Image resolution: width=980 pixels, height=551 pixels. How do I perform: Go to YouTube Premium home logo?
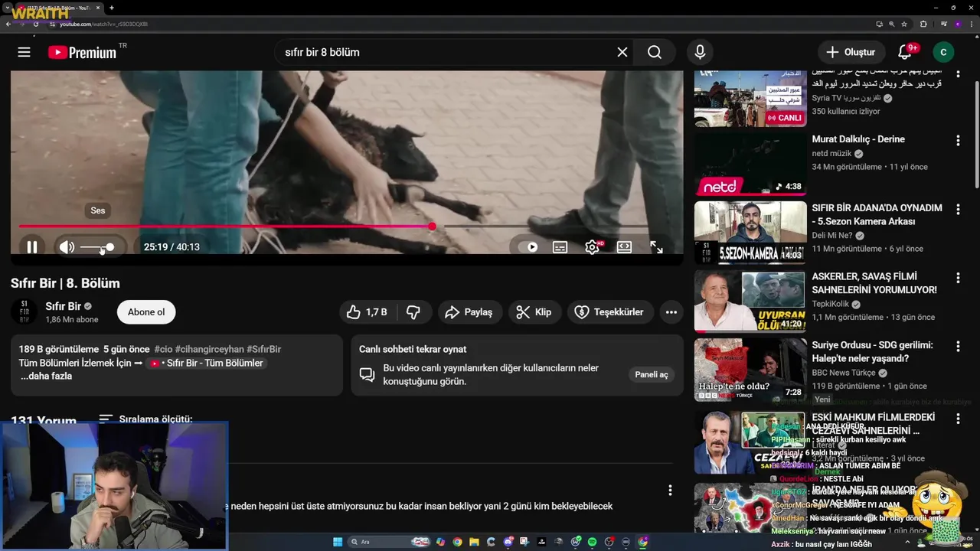click(82, 52)
